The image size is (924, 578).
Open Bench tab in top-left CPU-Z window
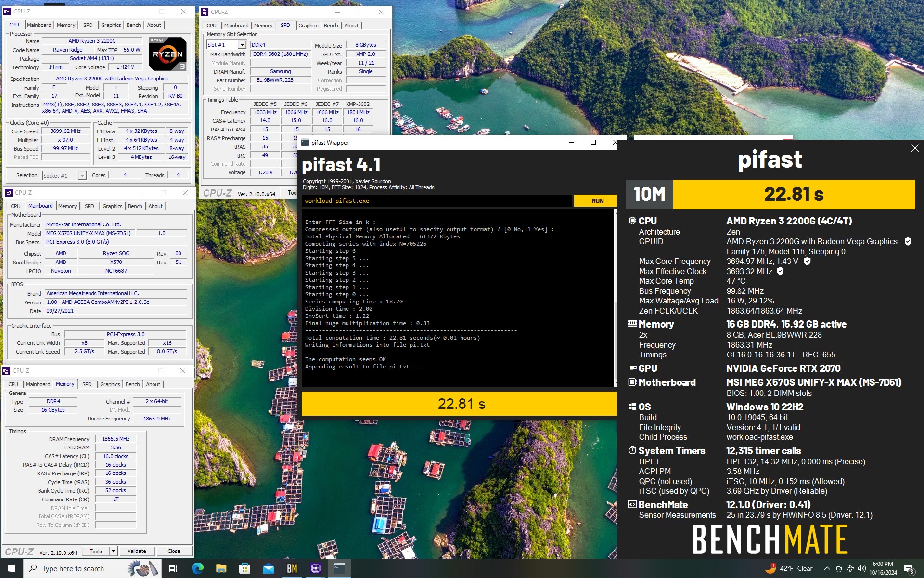pos(134,25)
